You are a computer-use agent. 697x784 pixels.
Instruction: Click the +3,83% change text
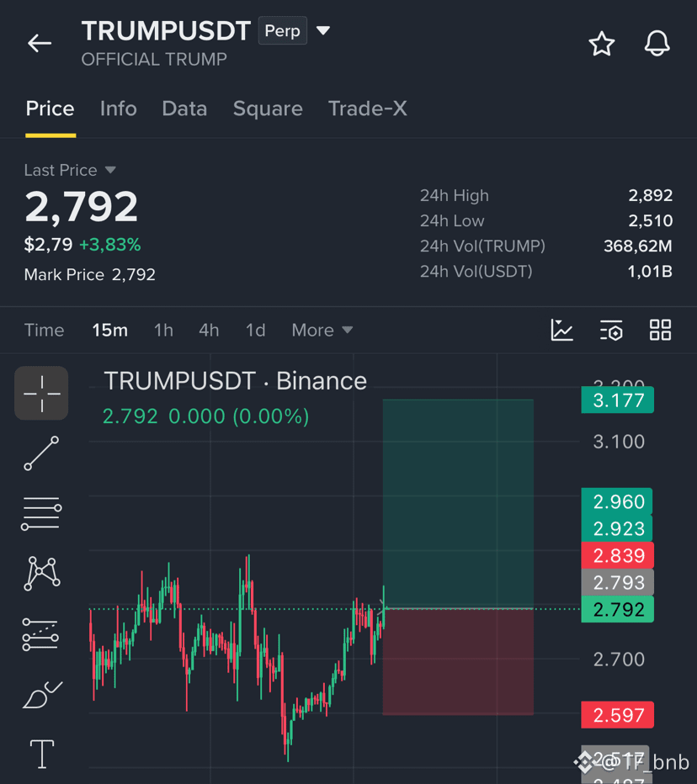(110, 245)
